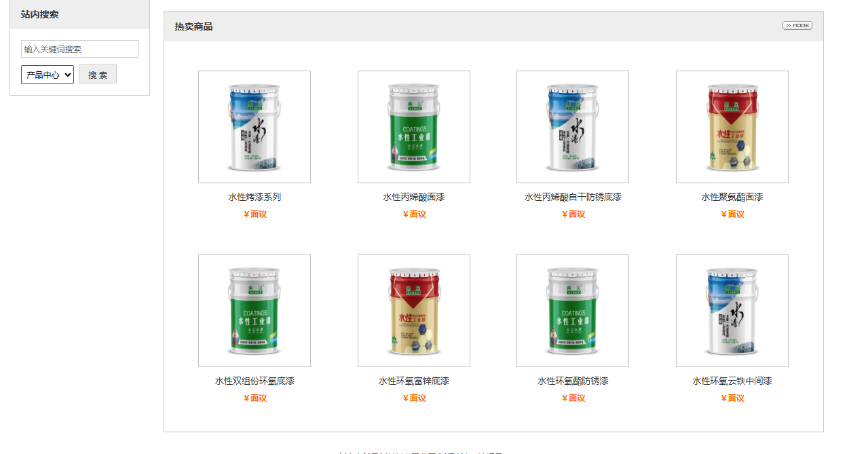Click the 水性丙烯酸面漆 title link

click(414, 197)
